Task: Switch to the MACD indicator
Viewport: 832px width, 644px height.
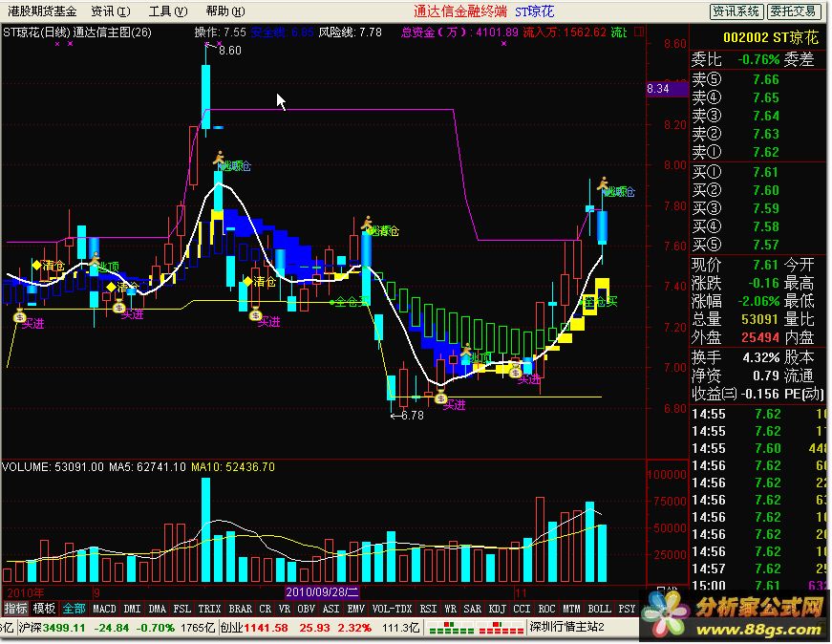Action: click(x=104, y=609)
